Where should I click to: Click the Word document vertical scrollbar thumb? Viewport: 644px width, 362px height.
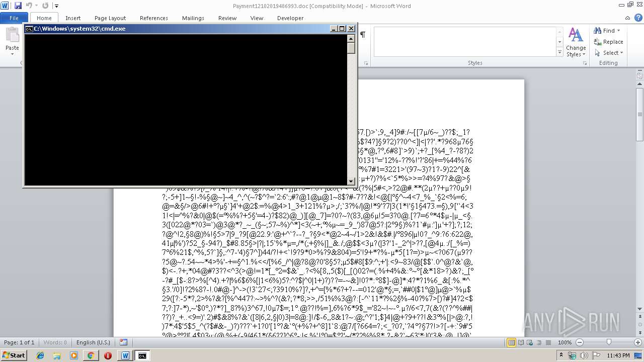(639, 114)
